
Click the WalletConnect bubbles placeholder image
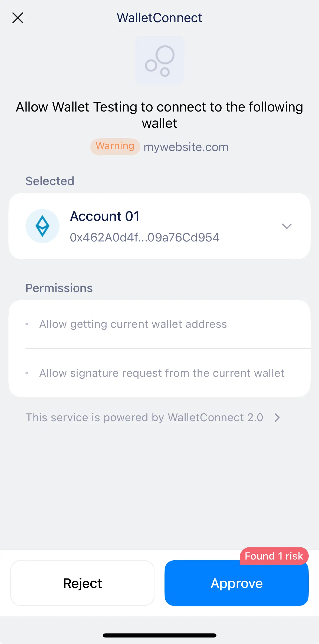(x=160, y=61)
